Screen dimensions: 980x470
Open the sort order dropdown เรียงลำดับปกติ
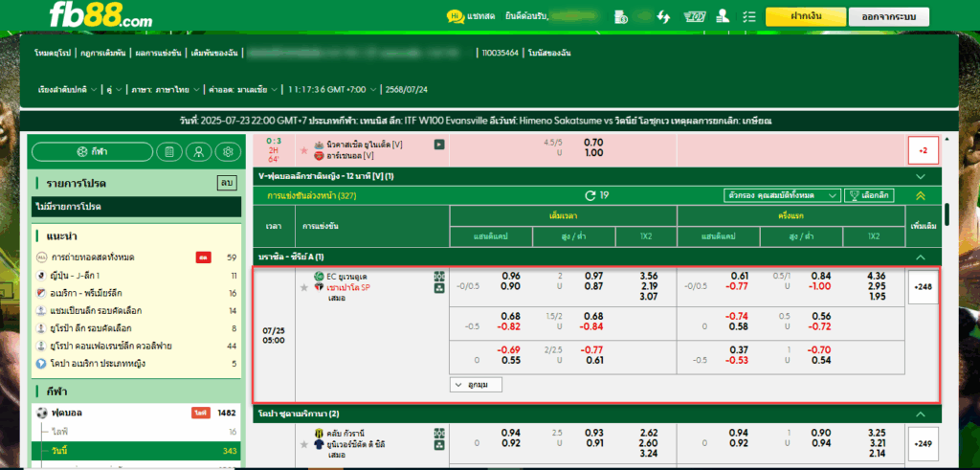68,89
